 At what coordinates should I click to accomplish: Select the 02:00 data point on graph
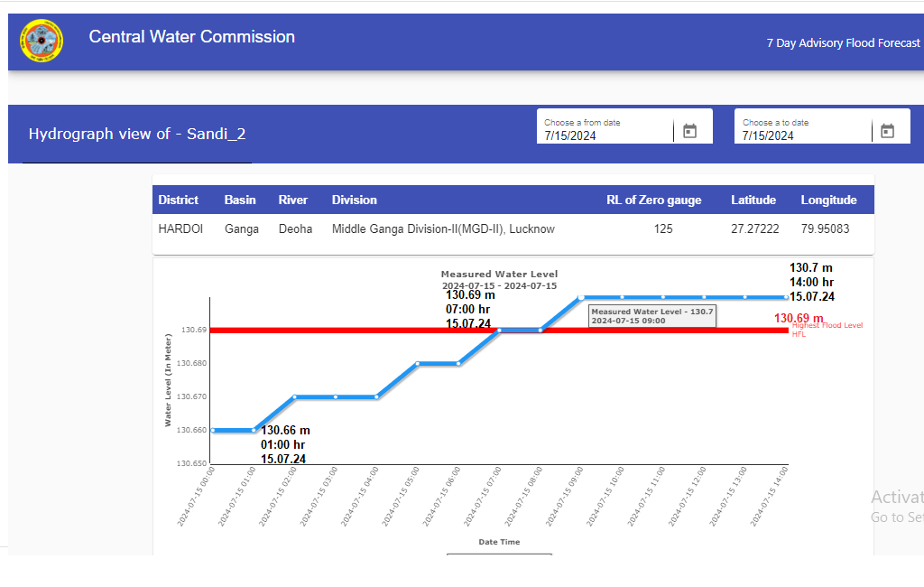coord(294,396)
